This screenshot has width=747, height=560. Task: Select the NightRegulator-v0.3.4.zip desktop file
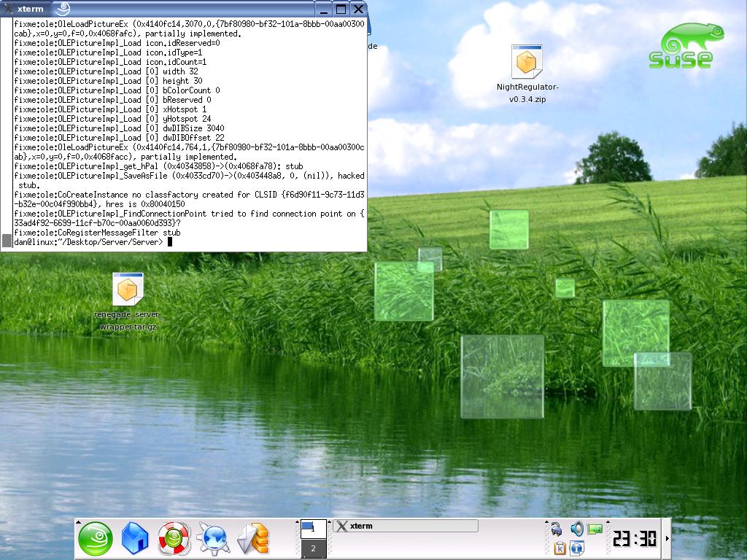coord(527,62)
